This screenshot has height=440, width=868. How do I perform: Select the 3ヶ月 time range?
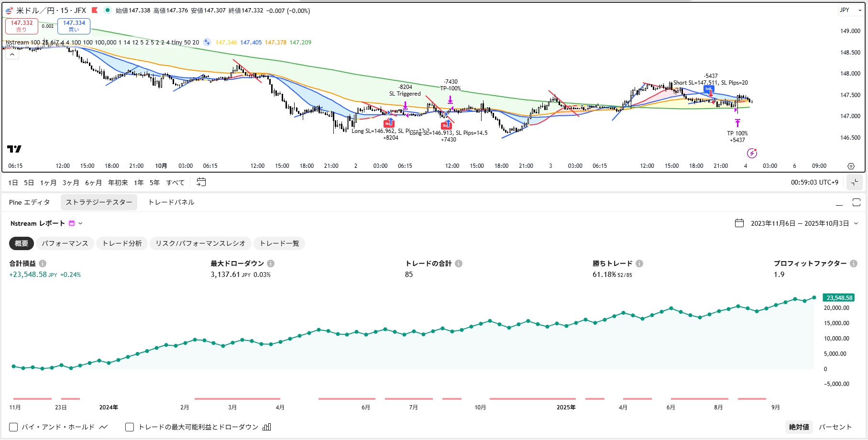pyautogui.click(x=71, y=183)
